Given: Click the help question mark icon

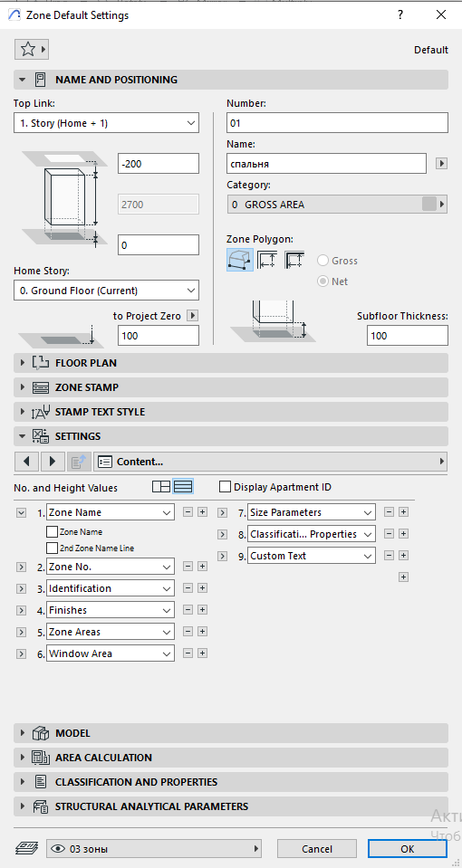Looking at the screenshot, I should tap(400, 15).
